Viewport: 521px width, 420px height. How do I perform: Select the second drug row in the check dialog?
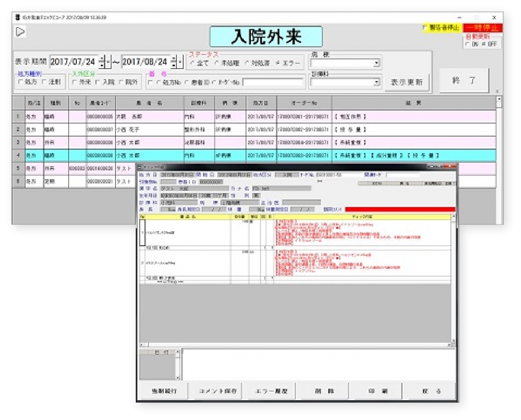(x=295, y=263)
